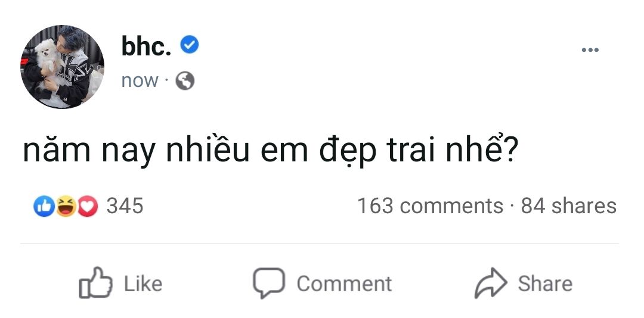The image size is (644, 318).
Task: Tap the speech bubble Comment icon
Action: [x=268, y=283]
